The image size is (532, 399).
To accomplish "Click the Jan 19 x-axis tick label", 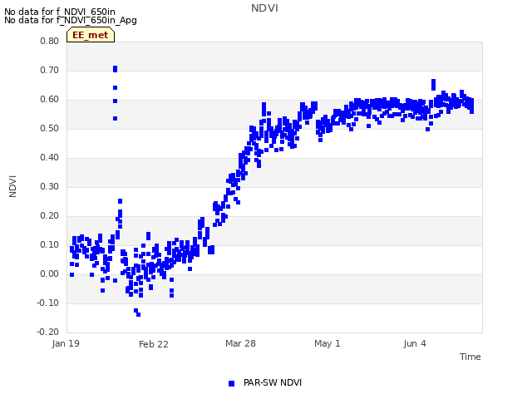I will 66,343.
